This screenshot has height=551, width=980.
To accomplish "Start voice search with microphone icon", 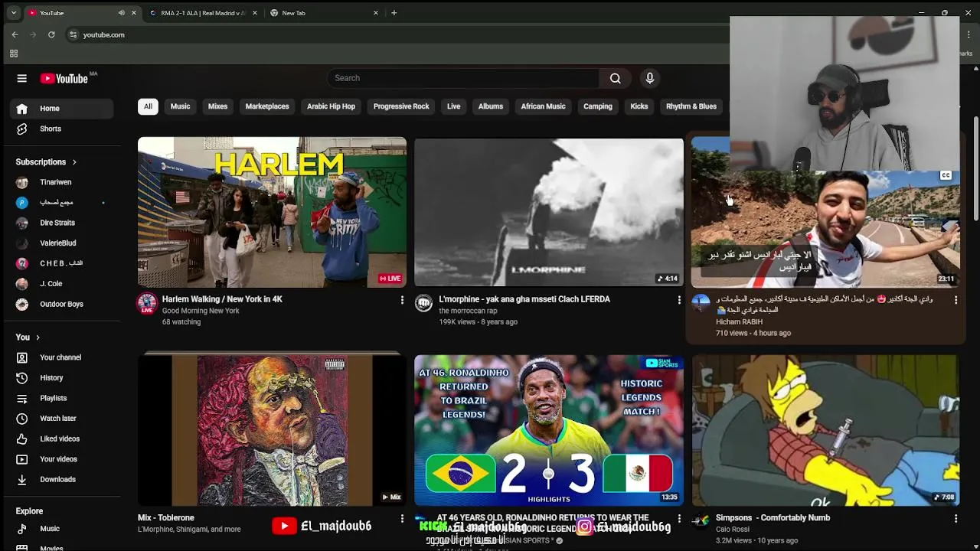I will tap(649, 78).
